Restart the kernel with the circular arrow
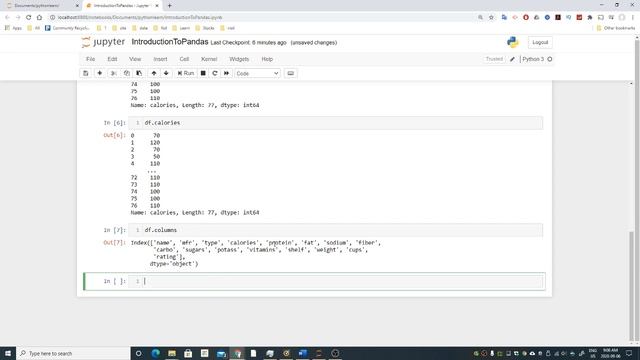The image size is (640, 360). [215, 73]
